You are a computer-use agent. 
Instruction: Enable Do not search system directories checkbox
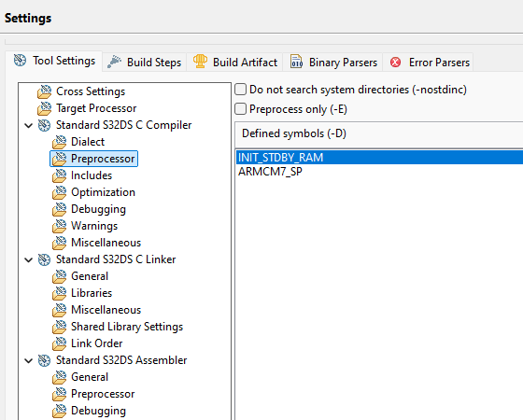click(241, 90)
